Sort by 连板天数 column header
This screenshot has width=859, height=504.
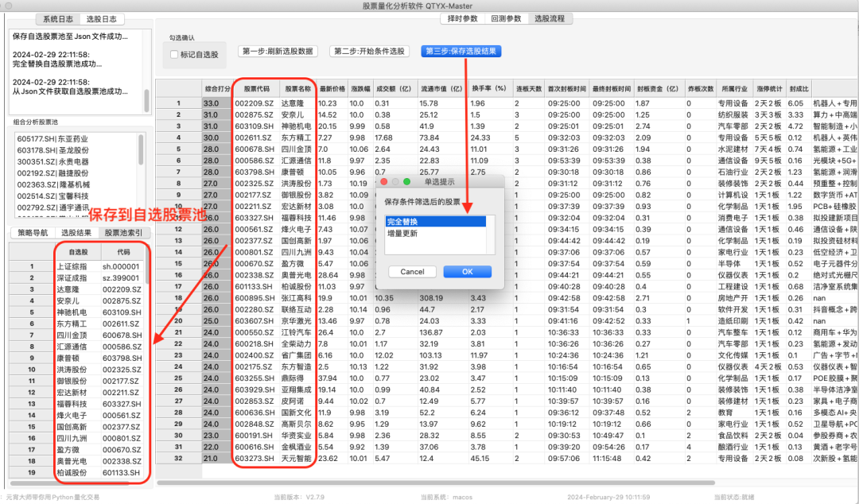(x=529, y=88)
